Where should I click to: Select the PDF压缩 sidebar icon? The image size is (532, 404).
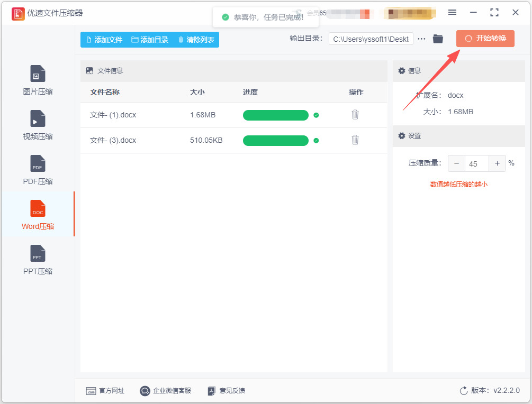pyautogui.click(x=38, y=163)
